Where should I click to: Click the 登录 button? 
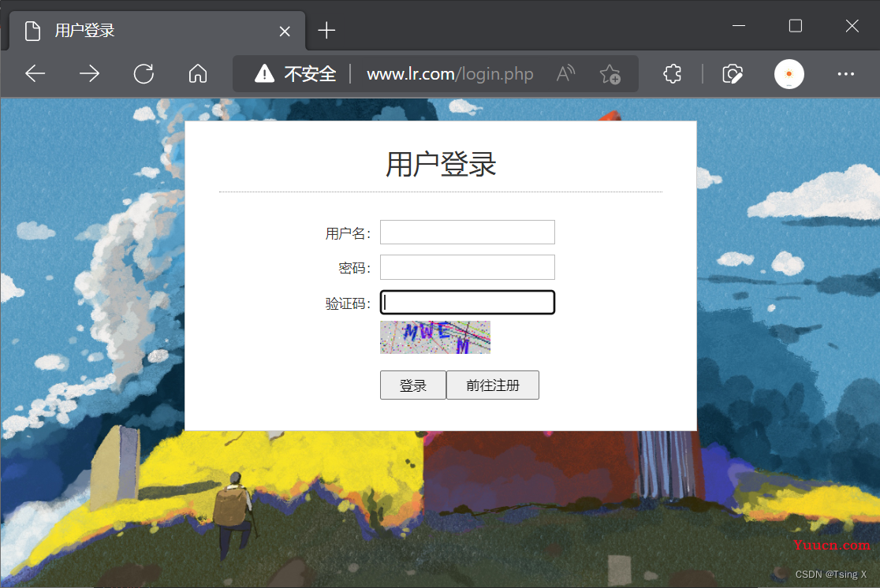click(413, 385)
